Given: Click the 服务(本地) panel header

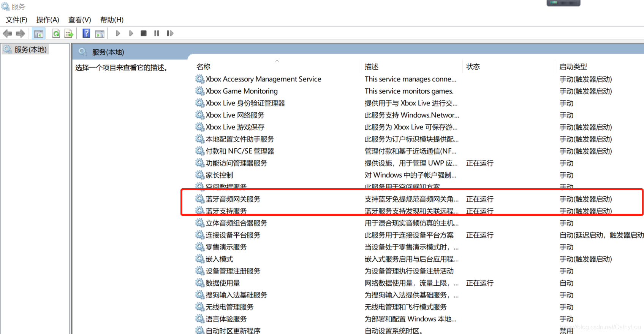Looking at the screenshot, I should (108, 52).
